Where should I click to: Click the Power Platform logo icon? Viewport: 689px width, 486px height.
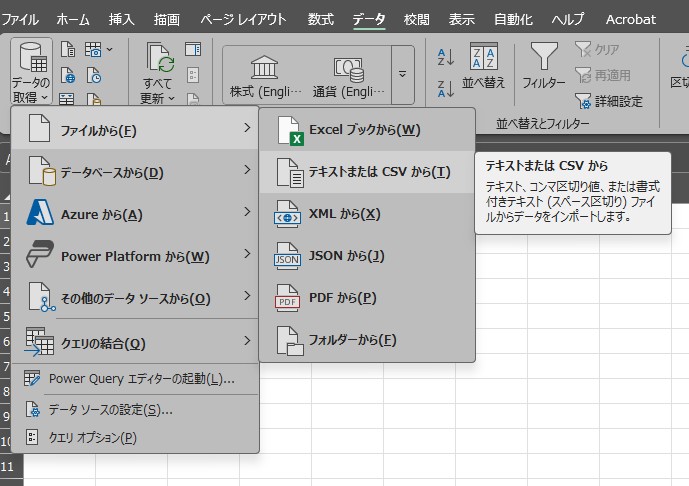pos(40,254)
